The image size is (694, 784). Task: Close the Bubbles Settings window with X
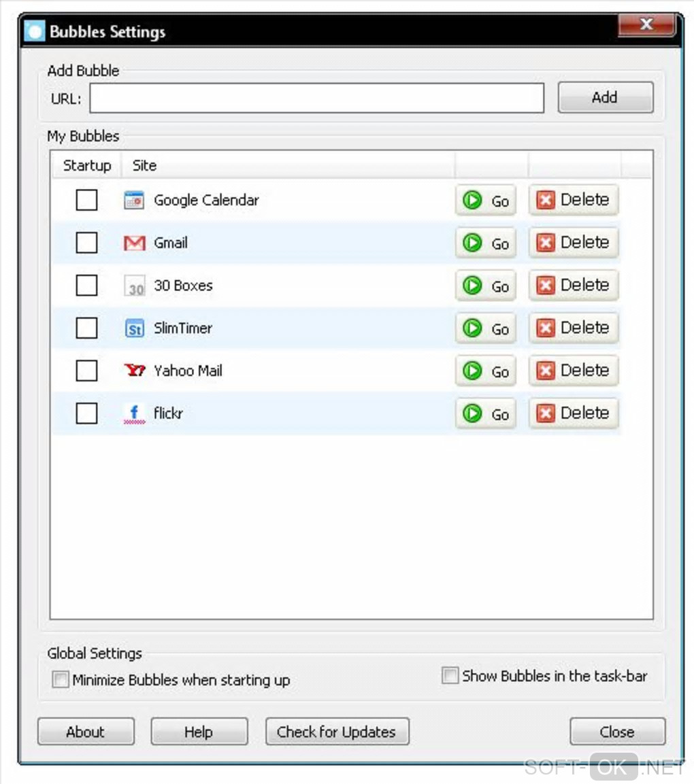(x=646, y=24)
